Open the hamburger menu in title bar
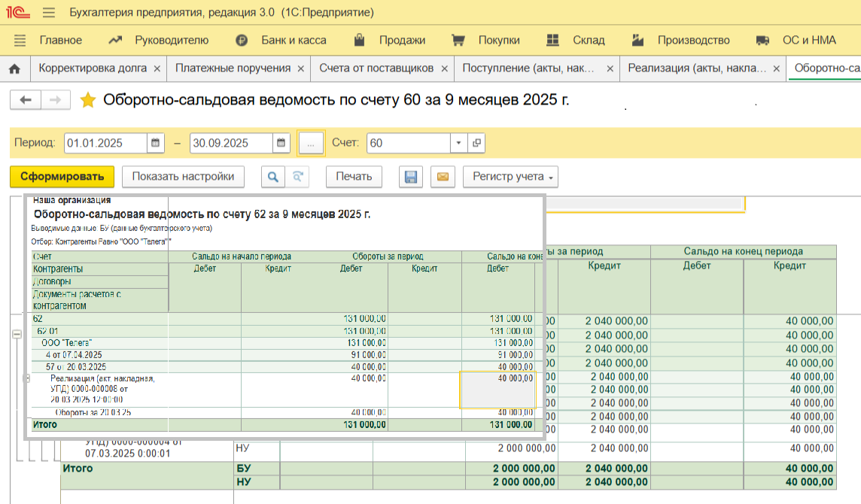This screenshot has height=504, width=861. point(49,13)
